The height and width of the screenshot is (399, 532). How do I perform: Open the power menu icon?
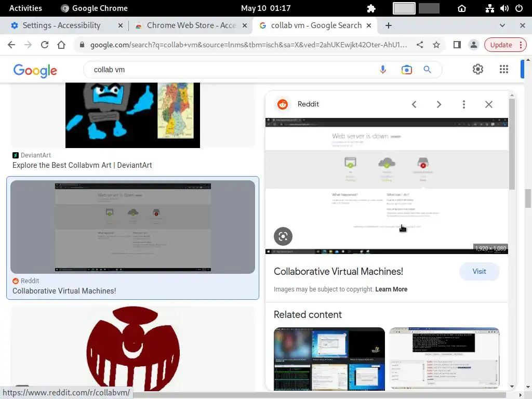[x=519, y=8]
